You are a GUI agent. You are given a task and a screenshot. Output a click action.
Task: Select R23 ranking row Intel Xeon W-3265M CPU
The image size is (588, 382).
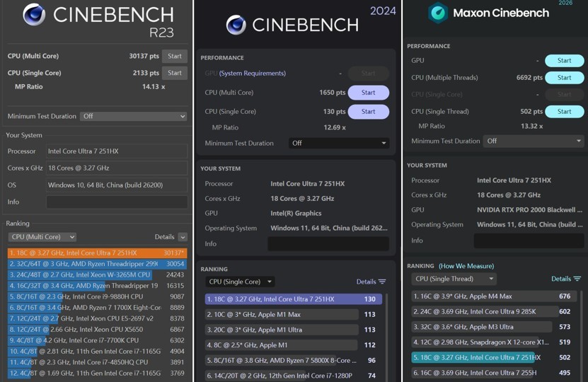point(97,274)
